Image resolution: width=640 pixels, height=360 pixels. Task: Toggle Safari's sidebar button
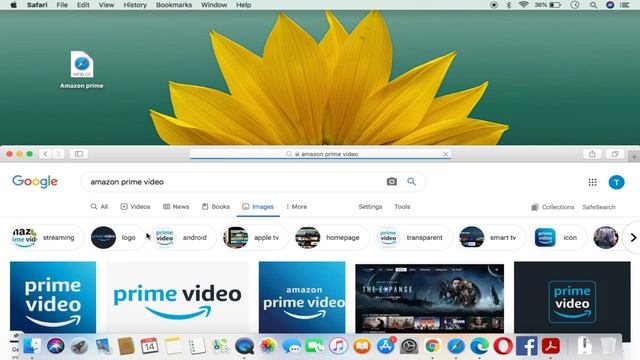coord(79,154)
